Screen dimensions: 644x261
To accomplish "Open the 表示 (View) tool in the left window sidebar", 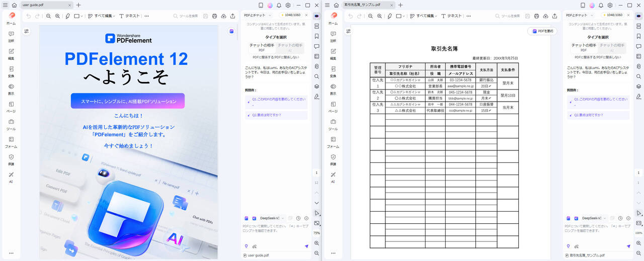I will tap(11, 90).
